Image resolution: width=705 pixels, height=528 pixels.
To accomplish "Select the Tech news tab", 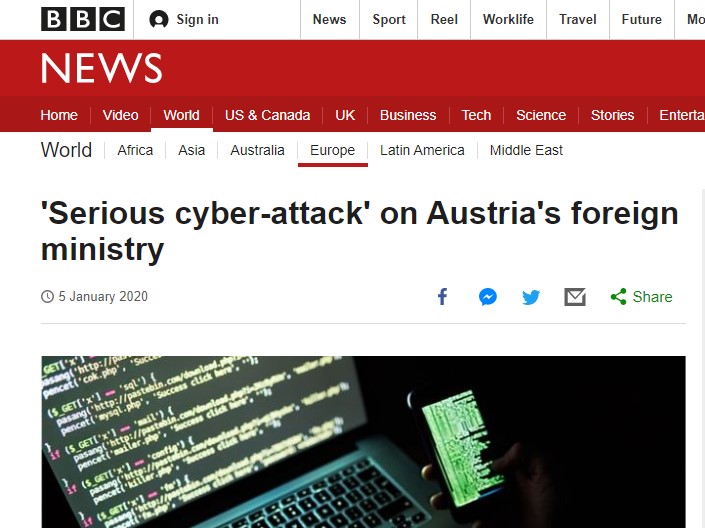I will point(476,115).
